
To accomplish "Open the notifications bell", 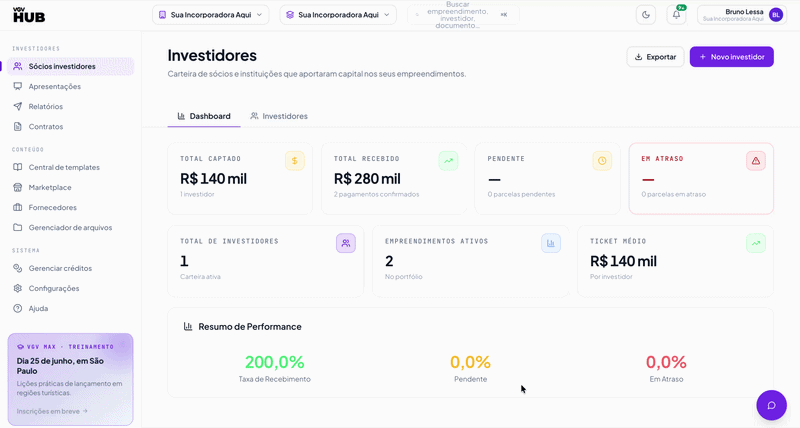I will tap(677, 15).
